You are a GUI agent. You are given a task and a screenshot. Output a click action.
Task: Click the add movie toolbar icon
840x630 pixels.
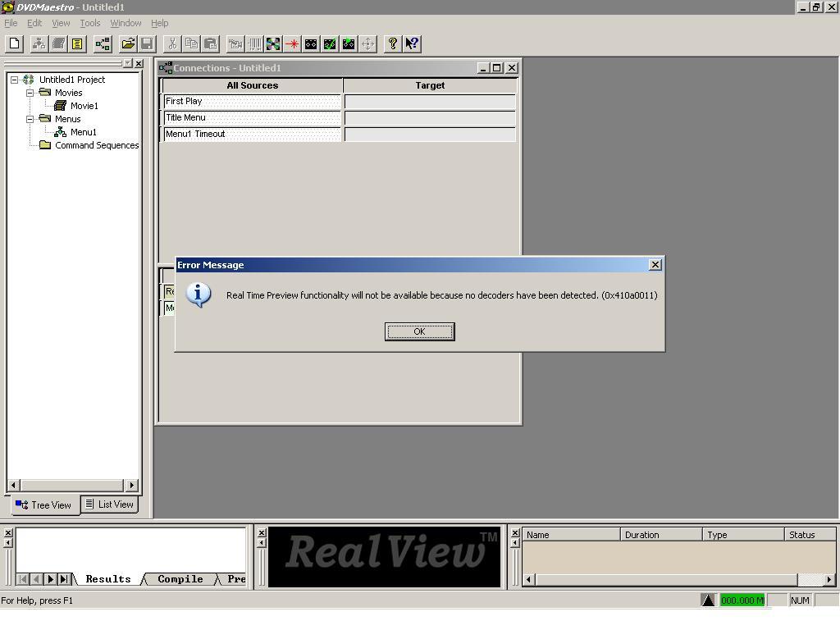[x=58, y=43]
